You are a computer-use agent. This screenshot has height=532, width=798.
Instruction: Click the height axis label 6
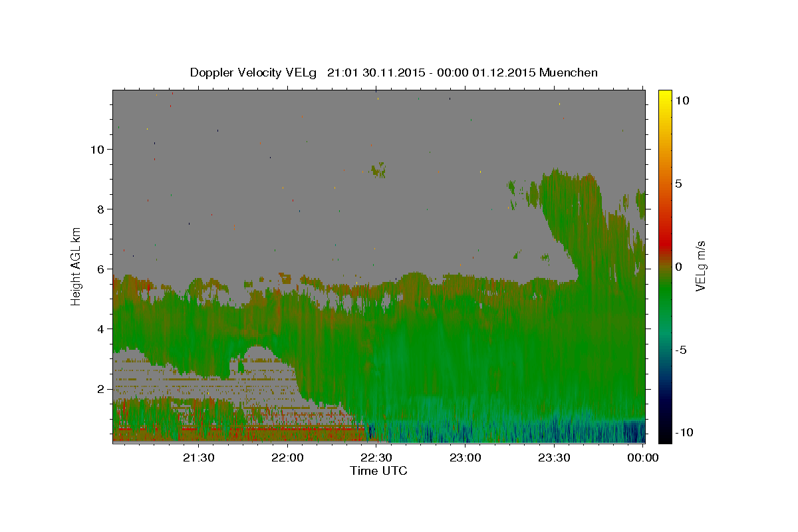(x=101, y=269)
